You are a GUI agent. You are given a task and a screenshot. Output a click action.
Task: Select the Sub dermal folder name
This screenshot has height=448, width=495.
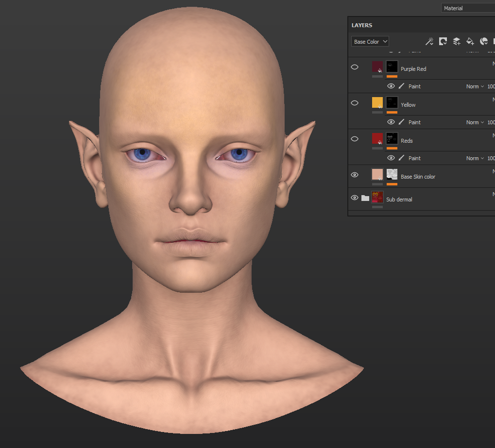point(399,199)
